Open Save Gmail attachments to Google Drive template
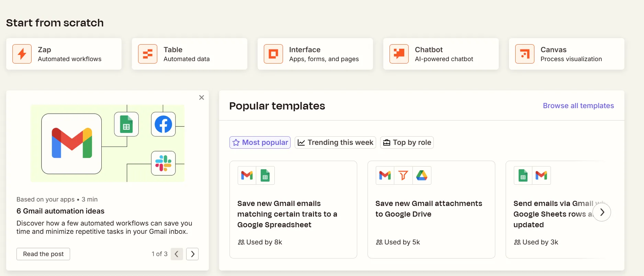The height and width of the screenshot is (276, 644). pos(431,209)
